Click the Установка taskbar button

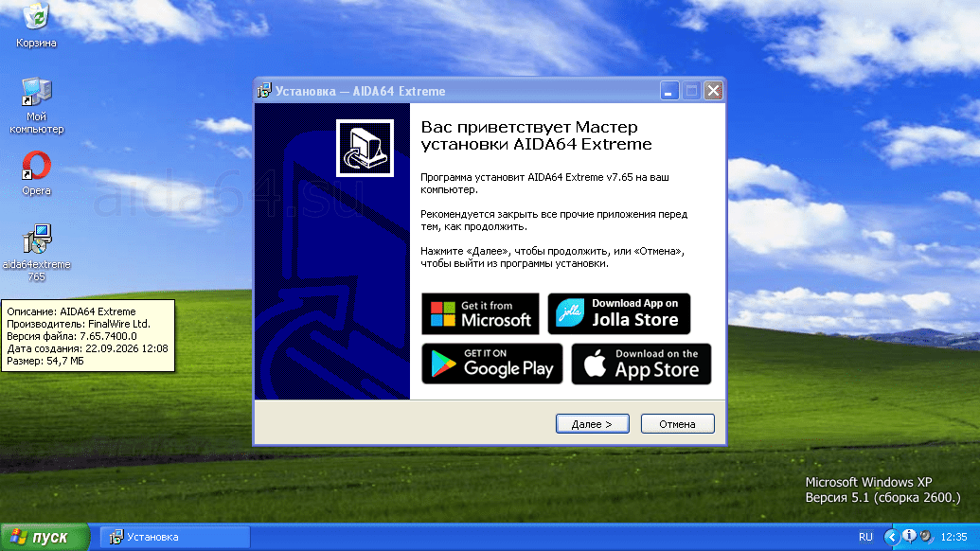175,537
